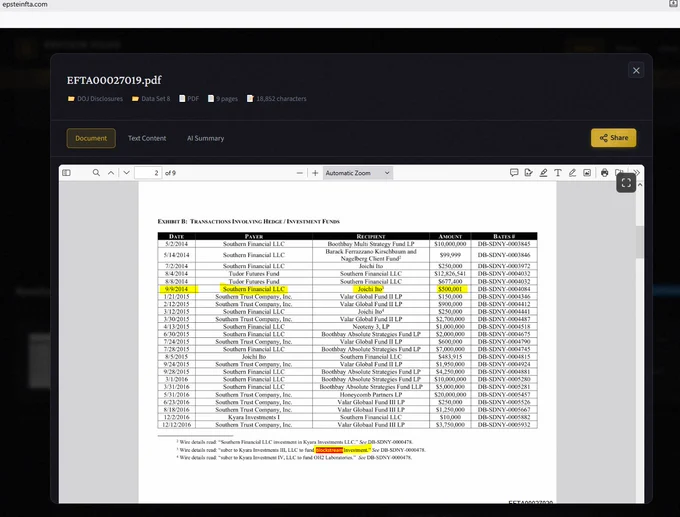Click the Boothbay Multi Strategy Fund LP cell
The height and width of the screenshot is (517, 680).
[x=371, y=244]
